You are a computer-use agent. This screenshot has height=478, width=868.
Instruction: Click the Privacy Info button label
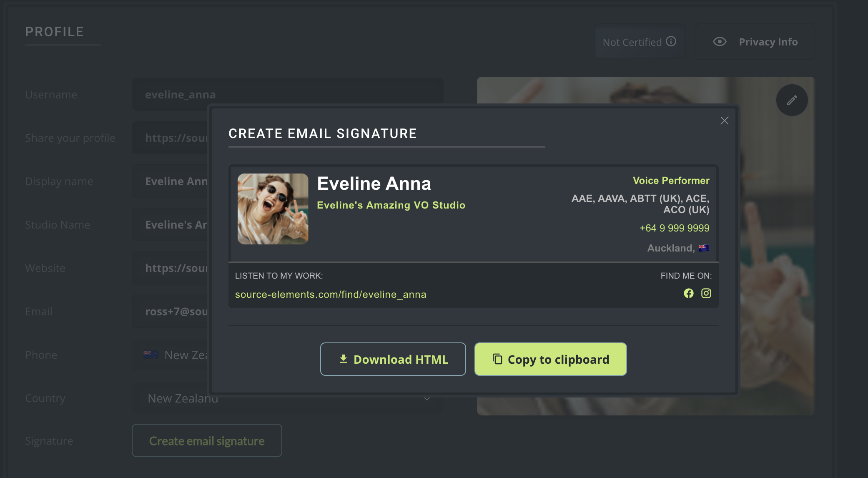[768, 42]
